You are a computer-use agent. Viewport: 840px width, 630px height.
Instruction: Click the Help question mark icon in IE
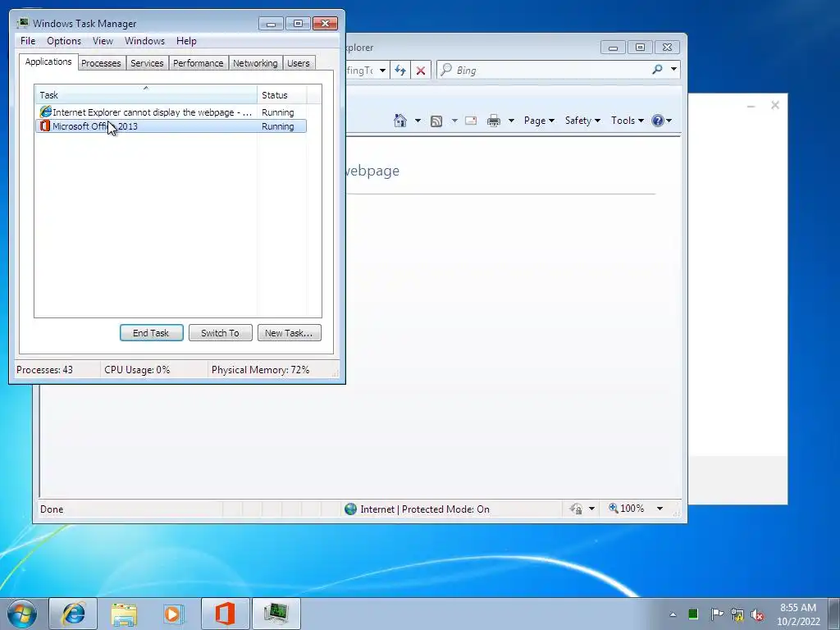pos(658,121)
